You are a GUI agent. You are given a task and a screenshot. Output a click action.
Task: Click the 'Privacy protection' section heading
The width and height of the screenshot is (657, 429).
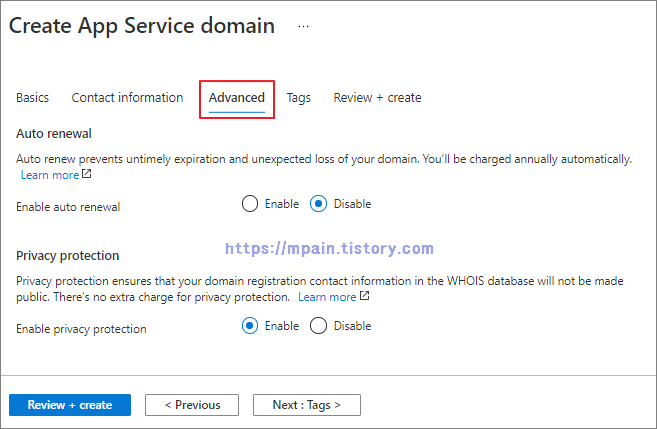pos(67,256)
